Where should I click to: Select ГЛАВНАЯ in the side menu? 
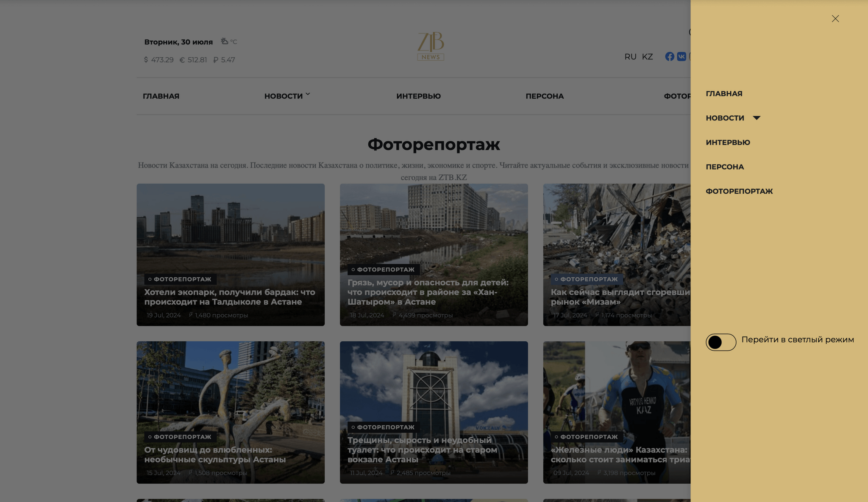click(724, 94)
